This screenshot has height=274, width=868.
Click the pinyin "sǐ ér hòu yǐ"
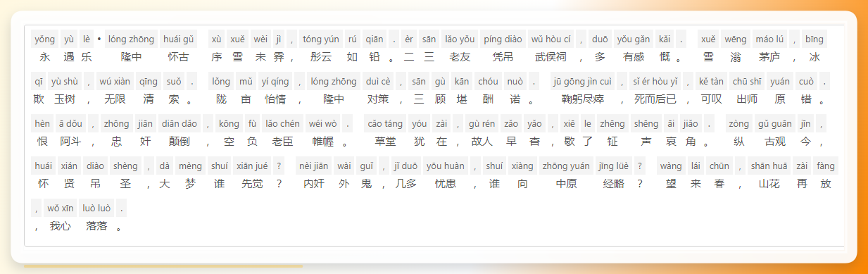[x=655, y=81]
